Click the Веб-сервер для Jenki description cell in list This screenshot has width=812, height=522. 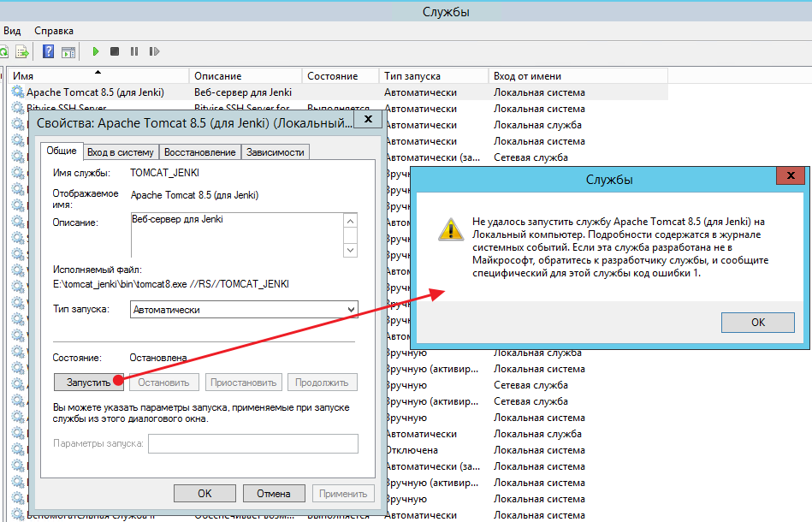click(243, 92)
